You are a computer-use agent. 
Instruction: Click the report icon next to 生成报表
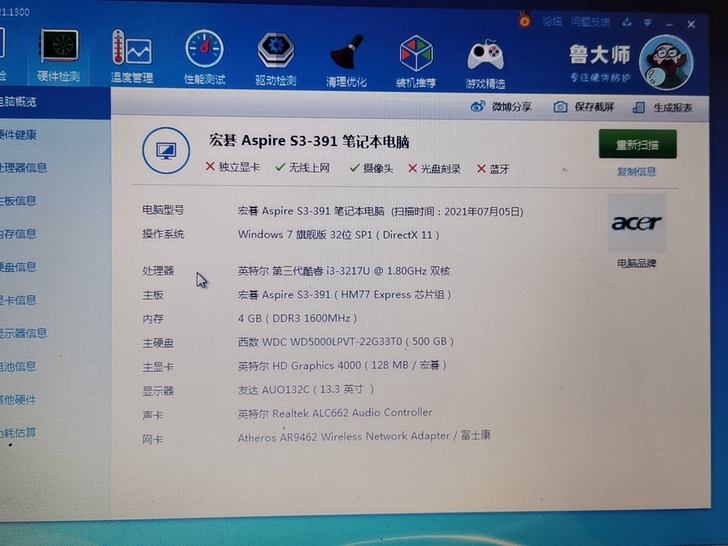tap(639, 108)
